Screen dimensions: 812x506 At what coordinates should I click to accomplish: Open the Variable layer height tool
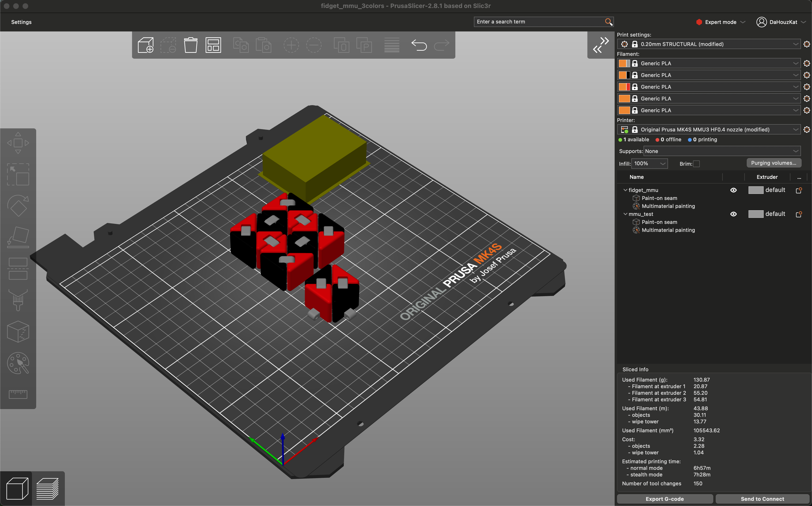point(392,45)
